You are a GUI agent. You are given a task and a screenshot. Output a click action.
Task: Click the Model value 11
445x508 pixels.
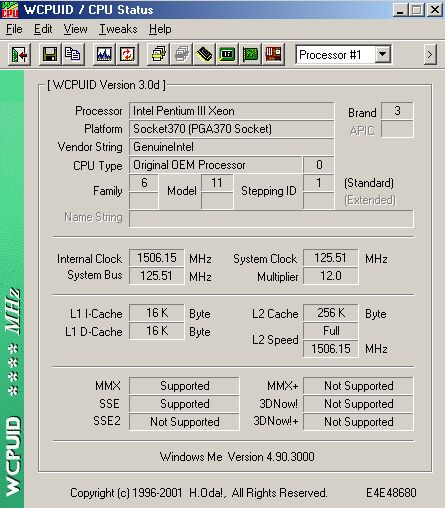click(217, 183)
